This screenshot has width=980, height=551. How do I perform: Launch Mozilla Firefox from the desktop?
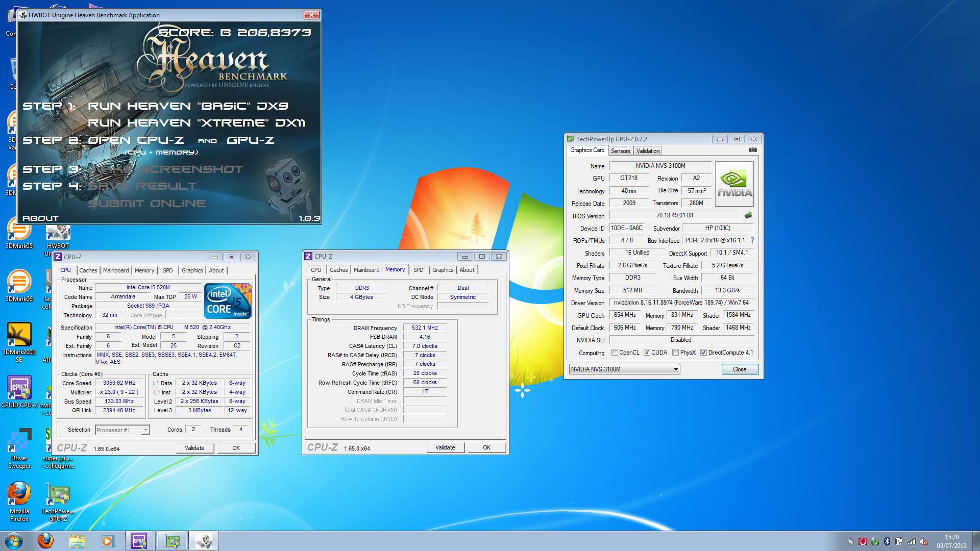[19, 502]
